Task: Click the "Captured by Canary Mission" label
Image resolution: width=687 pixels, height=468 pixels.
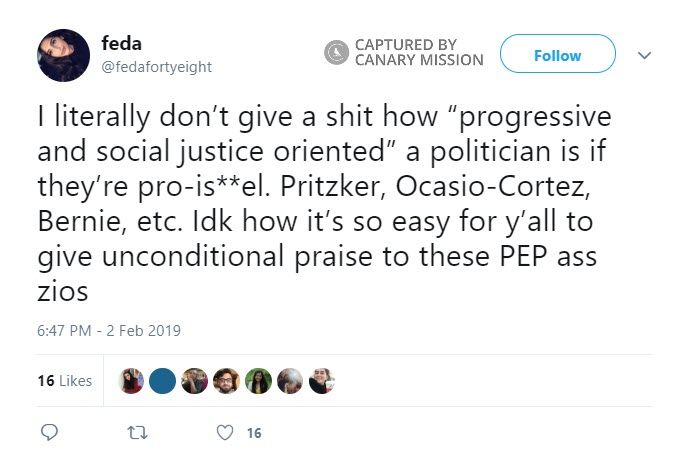Action: [x=418, y=53]
